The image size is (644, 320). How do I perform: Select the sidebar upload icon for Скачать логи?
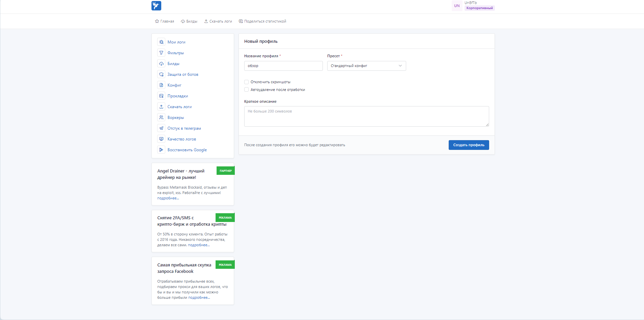pos(161,107)
